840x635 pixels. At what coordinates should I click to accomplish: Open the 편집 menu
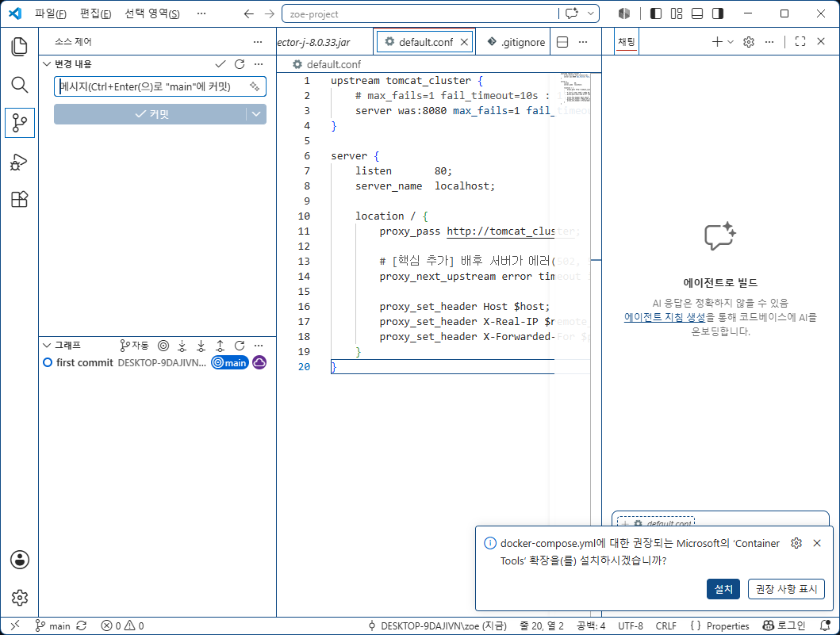coord(95,13)
